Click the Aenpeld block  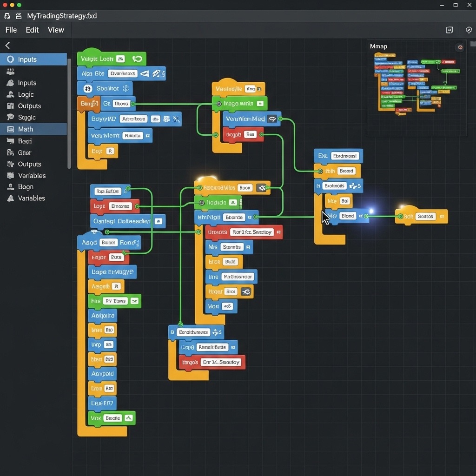[x=102, y=374]
